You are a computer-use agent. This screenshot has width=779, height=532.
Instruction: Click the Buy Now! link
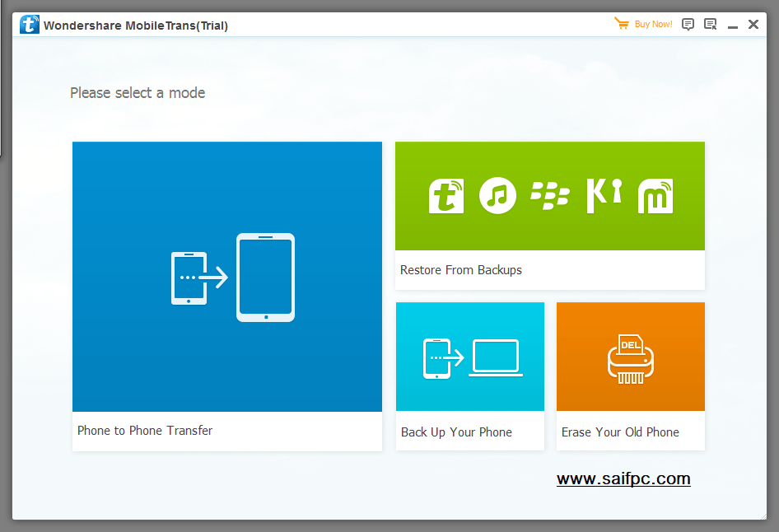tap(653, 24)
